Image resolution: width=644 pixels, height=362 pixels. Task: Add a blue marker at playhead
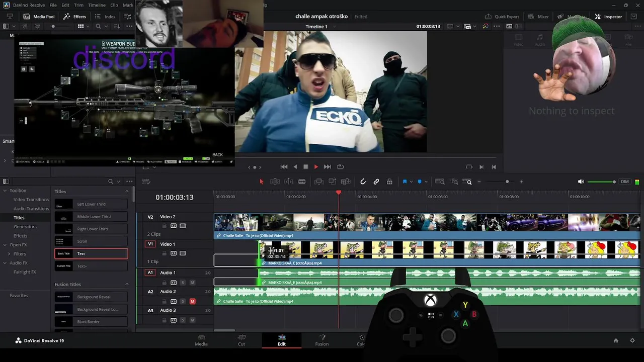tap(420, 182)
